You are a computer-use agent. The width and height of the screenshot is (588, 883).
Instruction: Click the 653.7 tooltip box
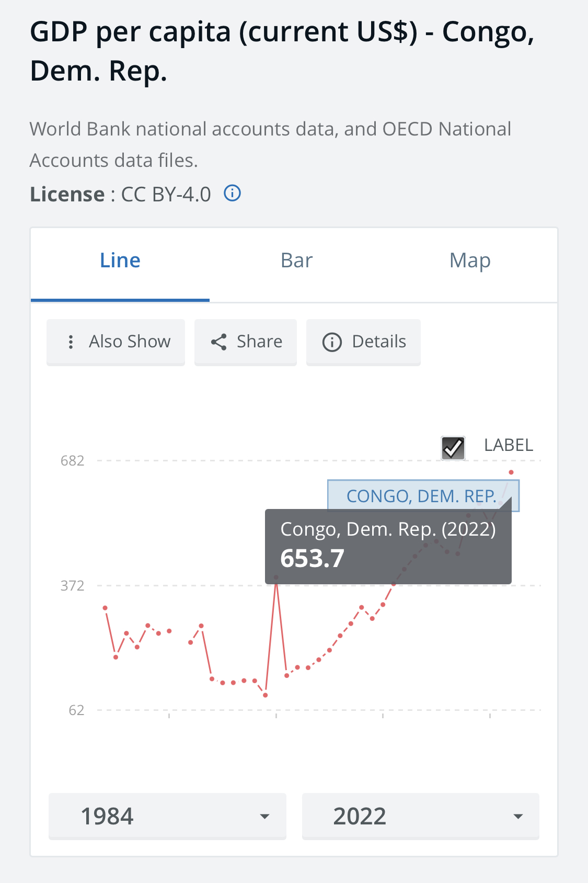click(388, 546)
